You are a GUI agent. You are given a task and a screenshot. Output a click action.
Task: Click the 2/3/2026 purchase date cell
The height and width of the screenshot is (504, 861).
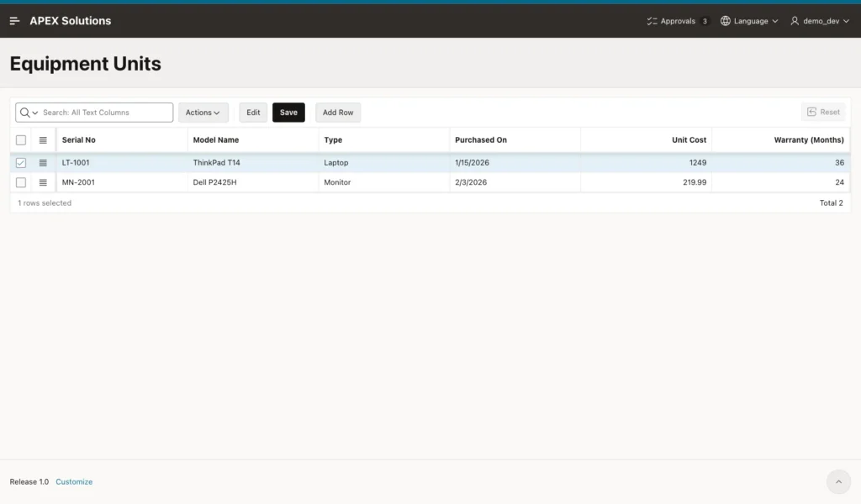click(x=515, y=182)
